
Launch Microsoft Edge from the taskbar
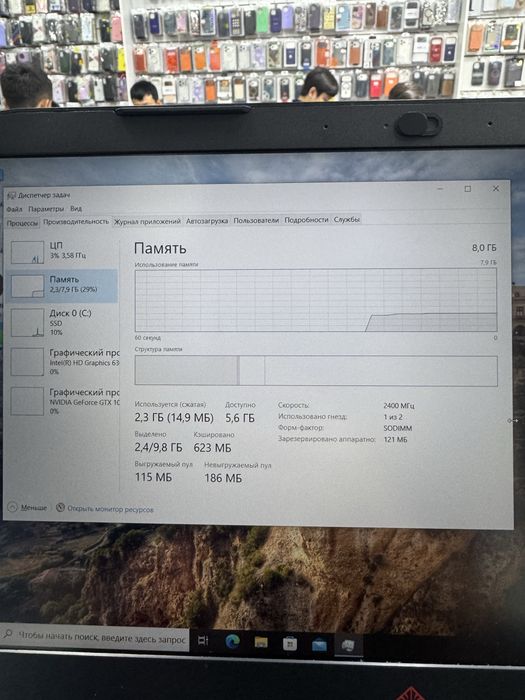pyautogui.click(x=232, y=642)
